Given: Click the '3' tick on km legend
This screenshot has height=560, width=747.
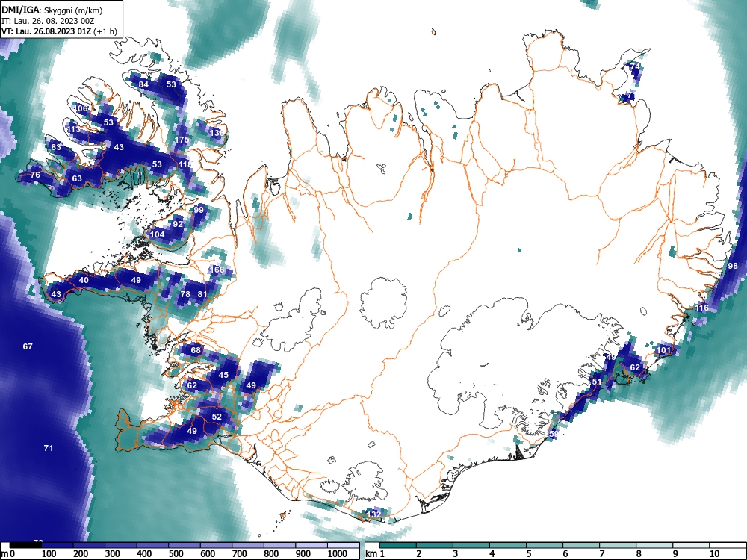Looking at the screenshot, I should click(x=455, y=553).
